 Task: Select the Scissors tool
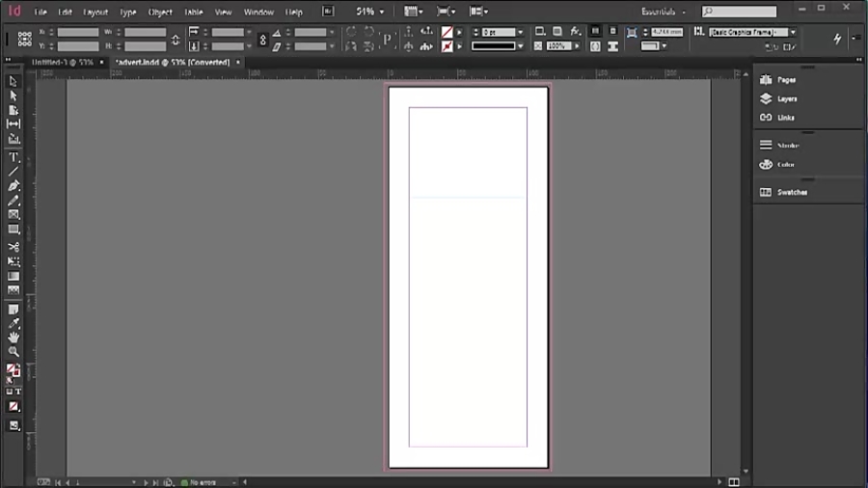pos(14,247)
